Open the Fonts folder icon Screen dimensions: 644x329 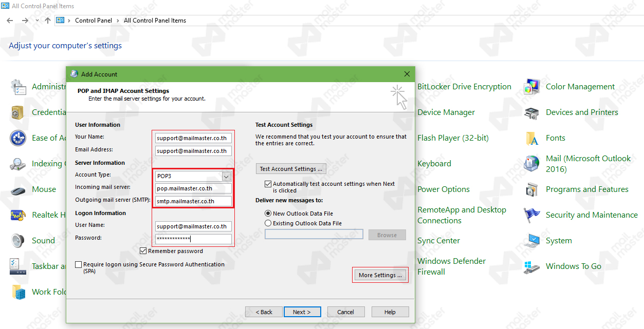click(531, 138)
